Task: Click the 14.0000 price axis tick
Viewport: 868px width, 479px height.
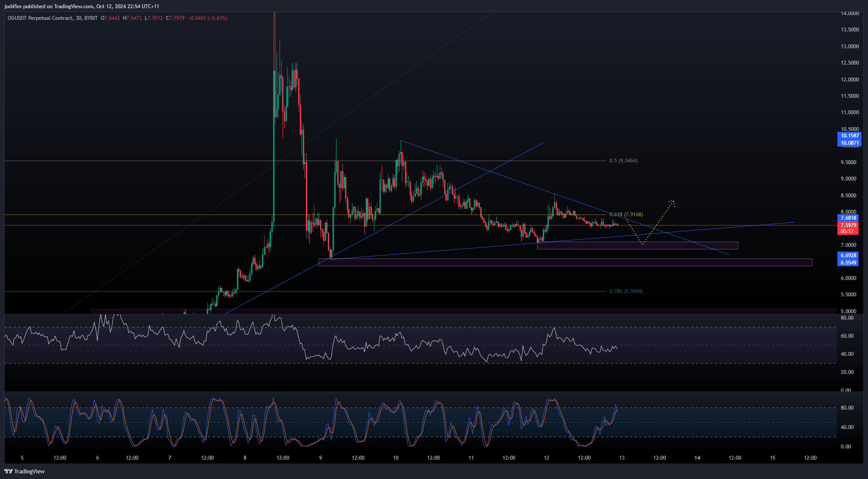Action: (x=849, y=13)
